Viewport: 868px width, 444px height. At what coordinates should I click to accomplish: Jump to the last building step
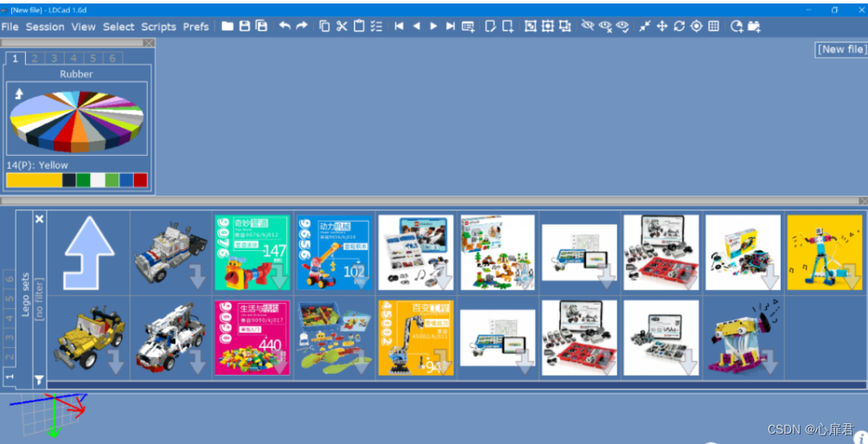[450, 26]
